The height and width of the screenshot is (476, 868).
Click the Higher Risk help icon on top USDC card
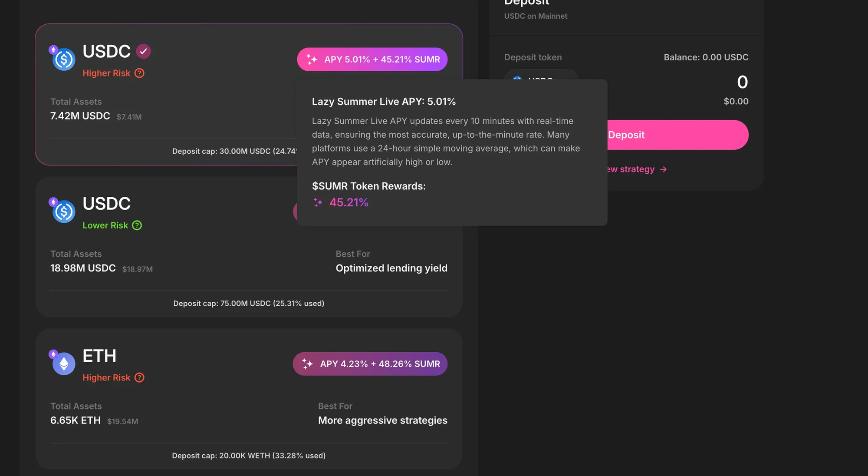[x=139, y=73]
